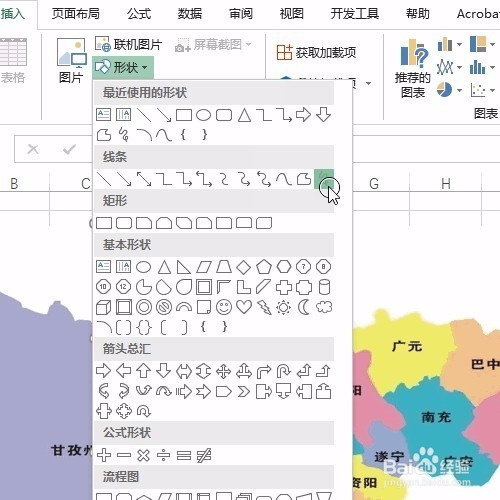Open the 帮助 tab

[418, 14]
